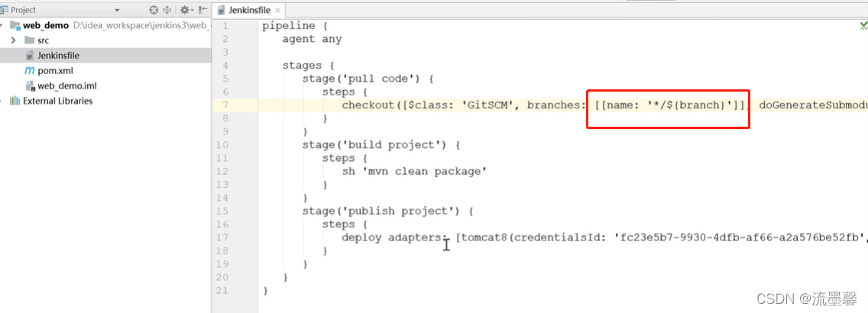This screenshot has width=868, height=313.
Task: Click the Project panel title label
Action: click(23, 10)
